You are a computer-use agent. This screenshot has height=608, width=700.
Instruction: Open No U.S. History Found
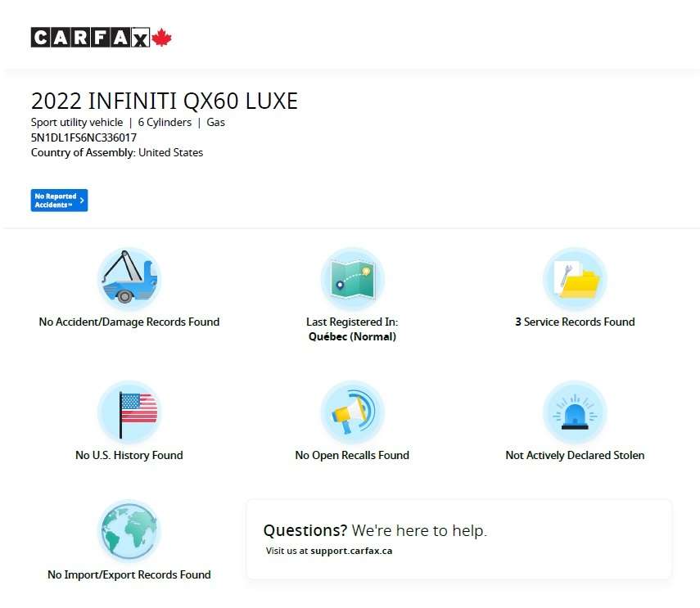tap(129, 455)
